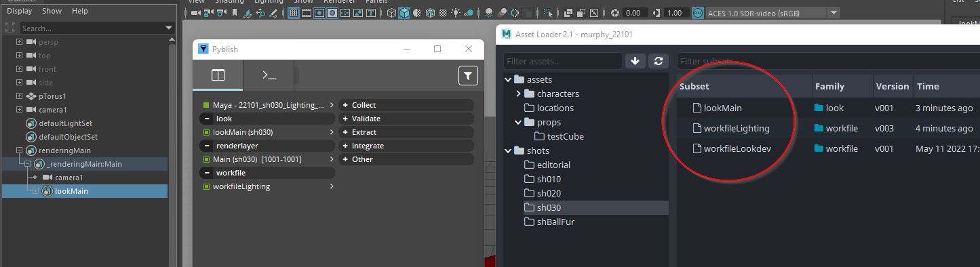Click the Textured display checker icon
This screenshot has width=980, height=267.
[443, 13]
